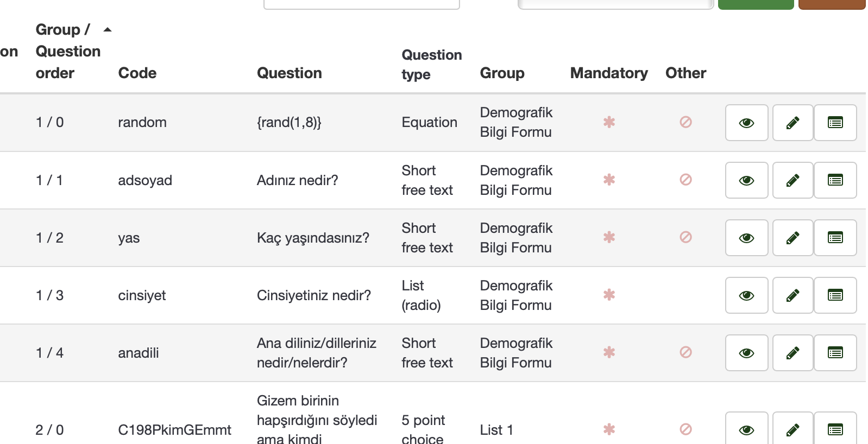Open question summary for 'yas' row
868x444 pixels.
point(835,238)
